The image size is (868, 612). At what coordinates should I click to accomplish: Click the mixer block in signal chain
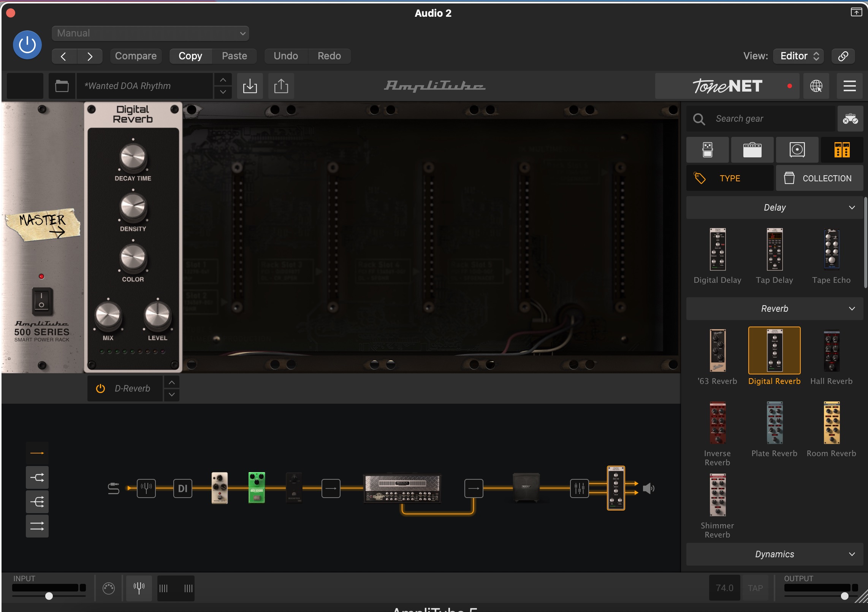coord(580,488)
